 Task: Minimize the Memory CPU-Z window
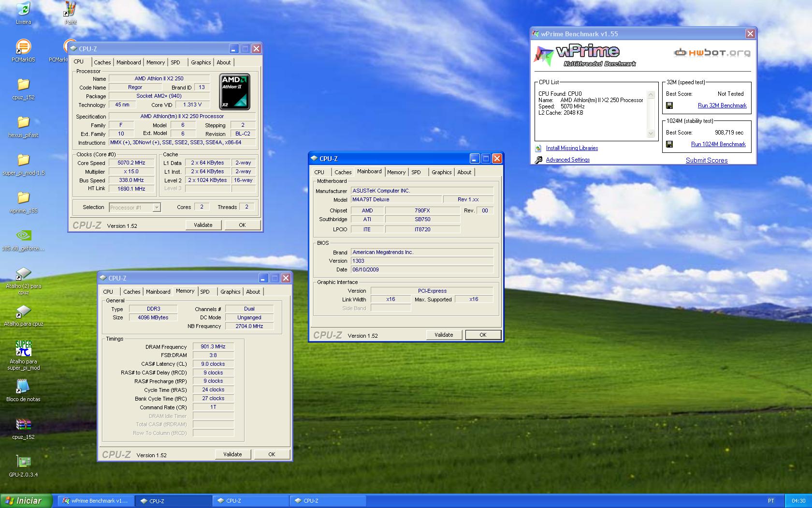[263, 278]
